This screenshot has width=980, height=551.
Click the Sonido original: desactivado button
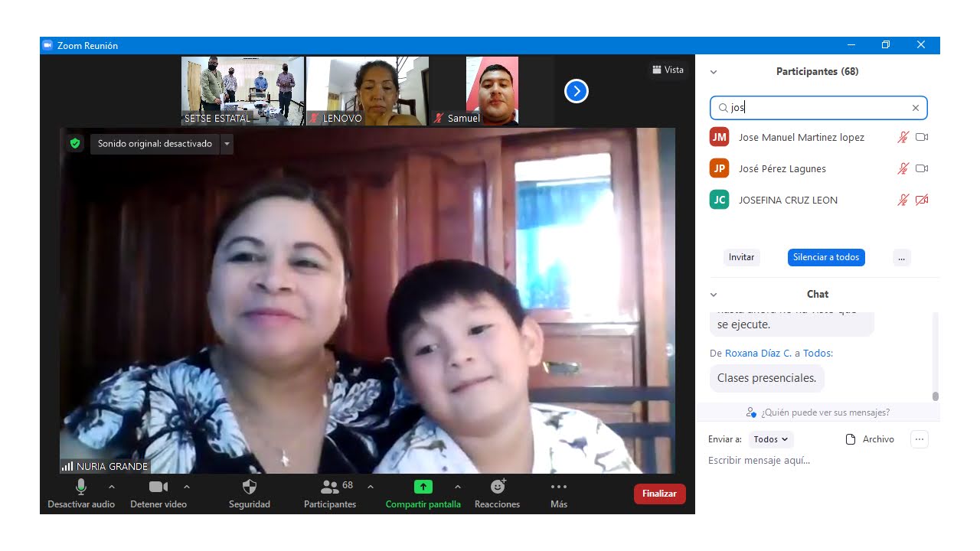point(155,144)
